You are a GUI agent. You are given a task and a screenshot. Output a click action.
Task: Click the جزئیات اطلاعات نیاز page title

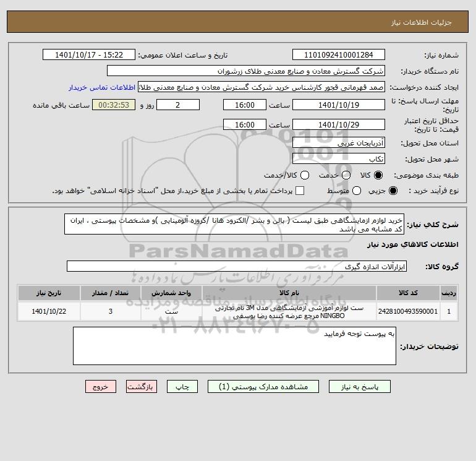[x=422, y=22]
